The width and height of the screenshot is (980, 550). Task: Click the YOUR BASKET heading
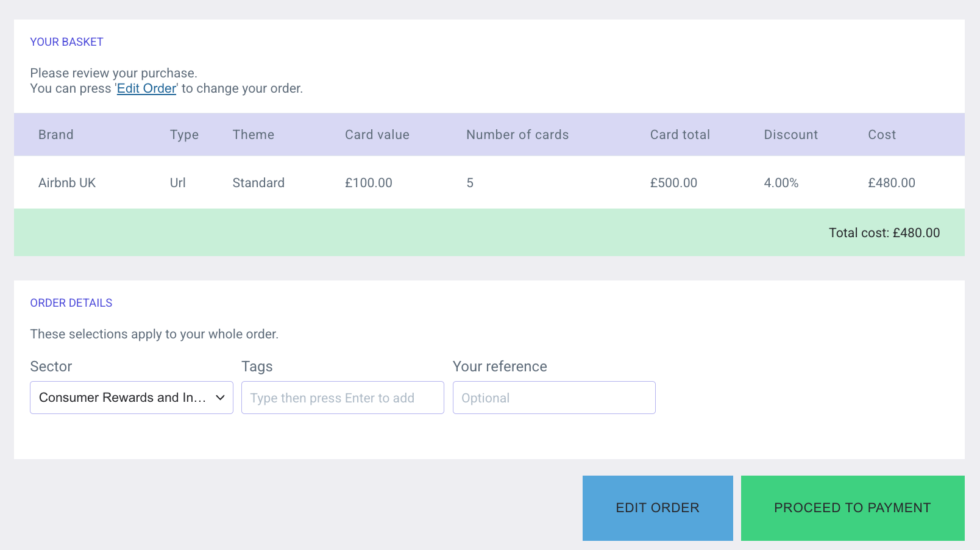[66, 42]
